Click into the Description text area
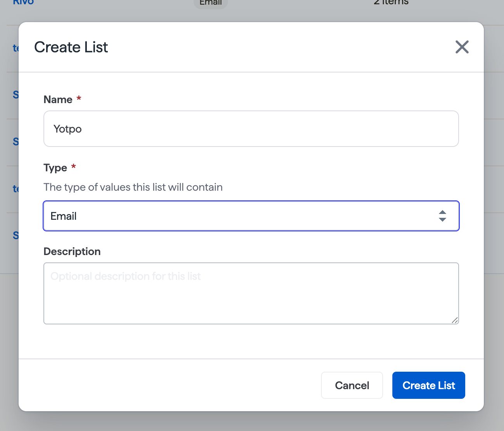Viewport: 504px width, 431px height. pos(251,293)
